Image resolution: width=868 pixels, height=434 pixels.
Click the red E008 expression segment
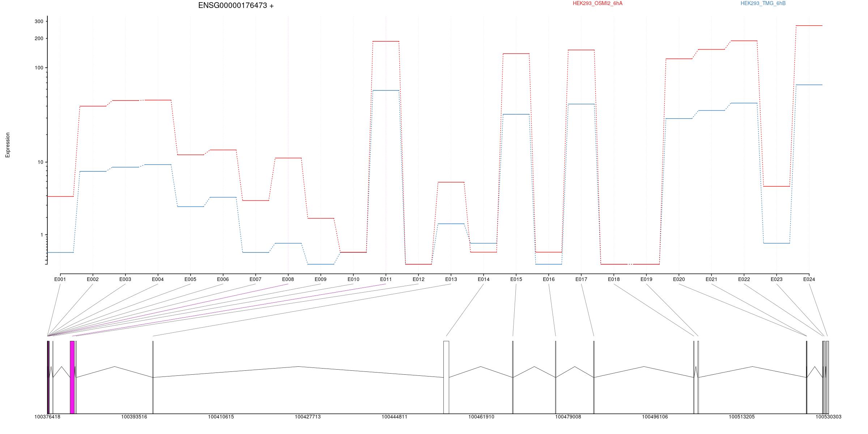point(288,158)
